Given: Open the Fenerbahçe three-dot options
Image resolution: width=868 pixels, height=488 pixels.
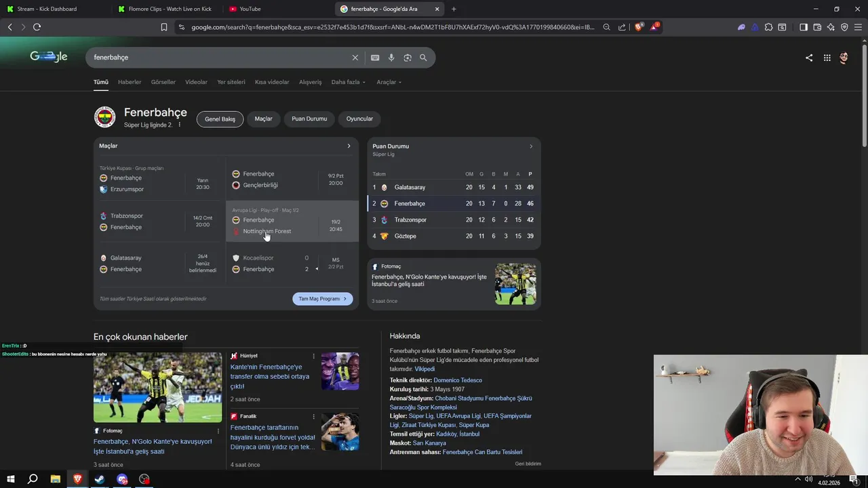Looking at the screenshot, I should (180, 125).
